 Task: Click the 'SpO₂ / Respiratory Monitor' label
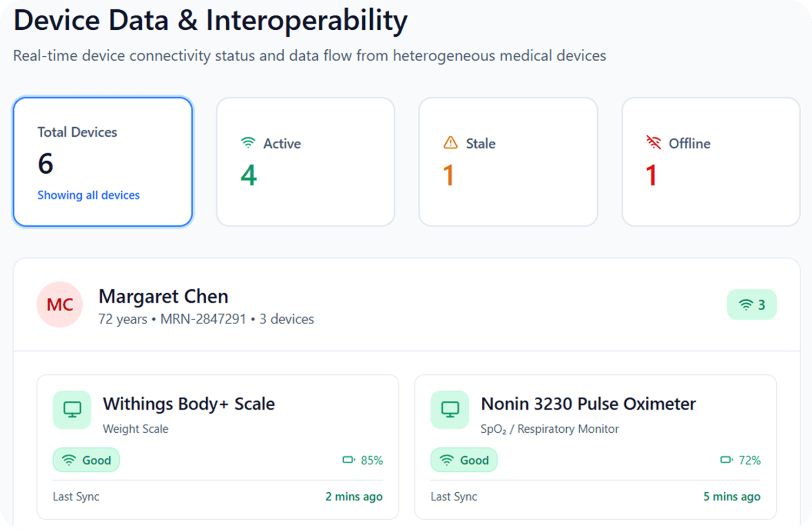tap(549, 429)
